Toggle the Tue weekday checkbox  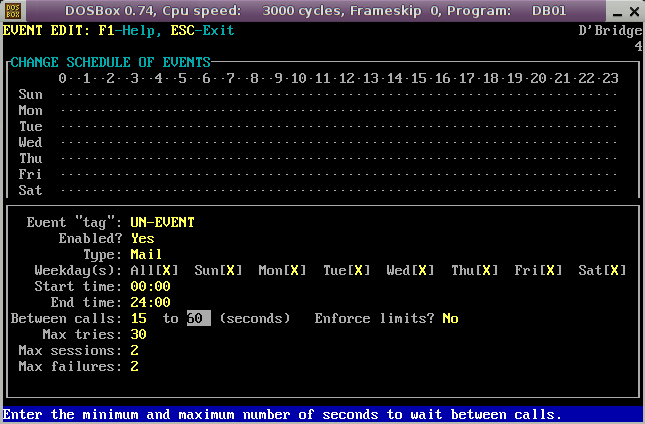pyautogui.click(x=359, y=270)
